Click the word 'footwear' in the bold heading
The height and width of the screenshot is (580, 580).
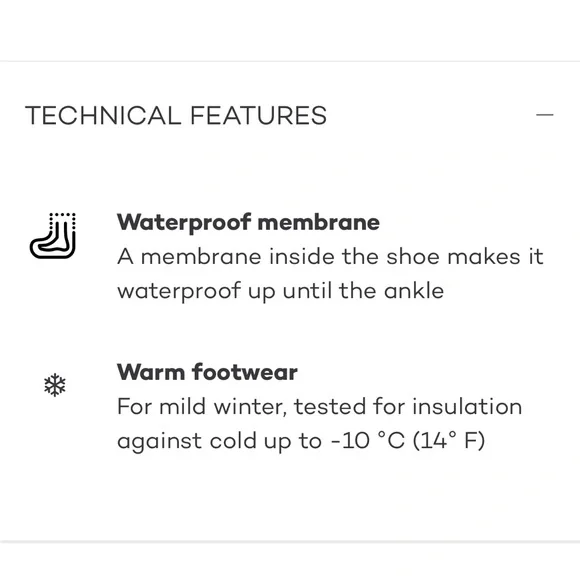(x=245, y=372)
